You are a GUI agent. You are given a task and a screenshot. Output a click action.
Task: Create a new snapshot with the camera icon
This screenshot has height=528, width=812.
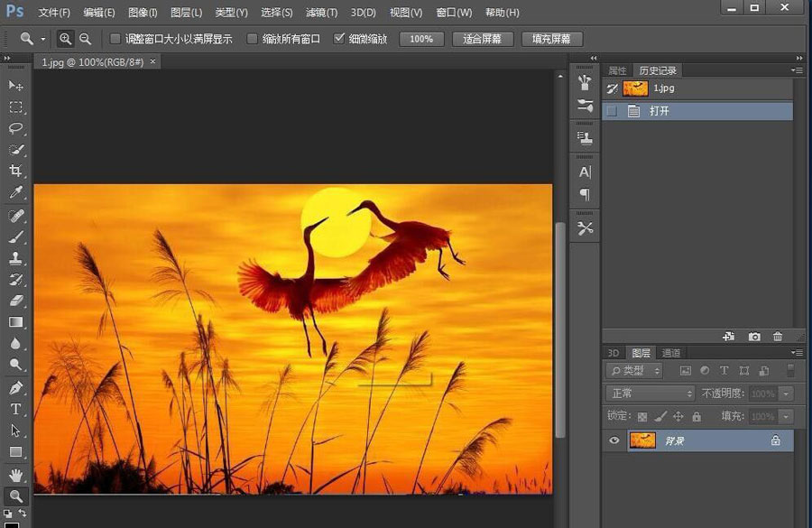point(754,337)
